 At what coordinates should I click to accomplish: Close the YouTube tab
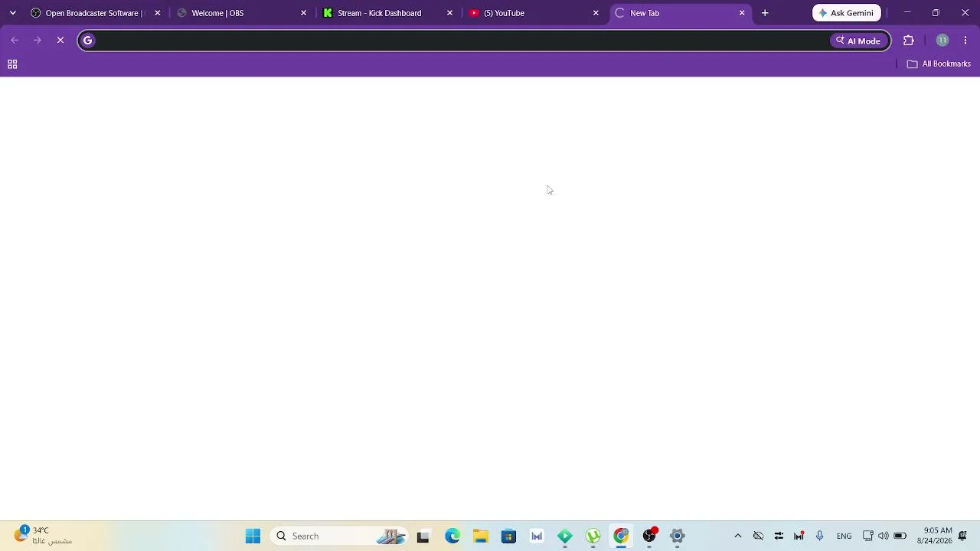point(596,13)
